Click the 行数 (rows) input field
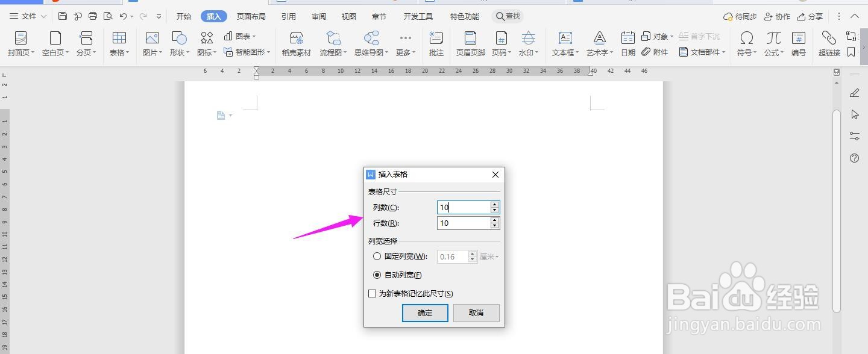 pos(464,223)
